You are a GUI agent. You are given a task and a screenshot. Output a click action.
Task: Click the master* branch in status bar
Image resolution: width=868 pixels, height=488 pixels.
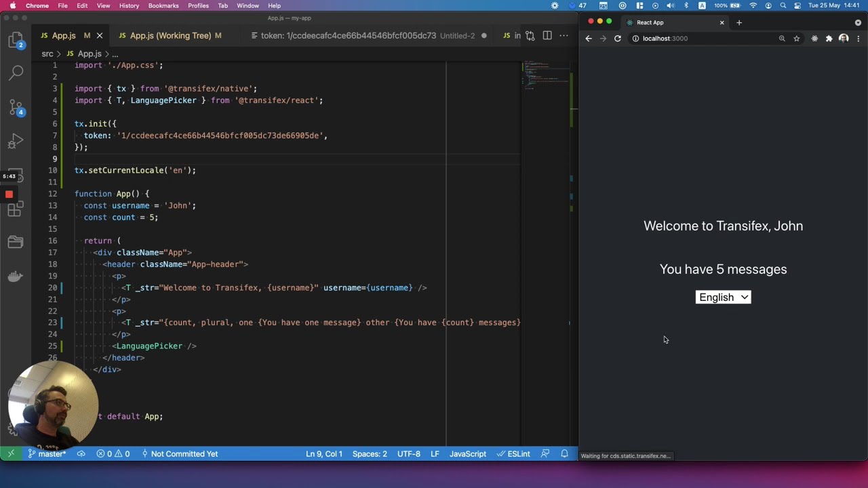click(47, 453)
